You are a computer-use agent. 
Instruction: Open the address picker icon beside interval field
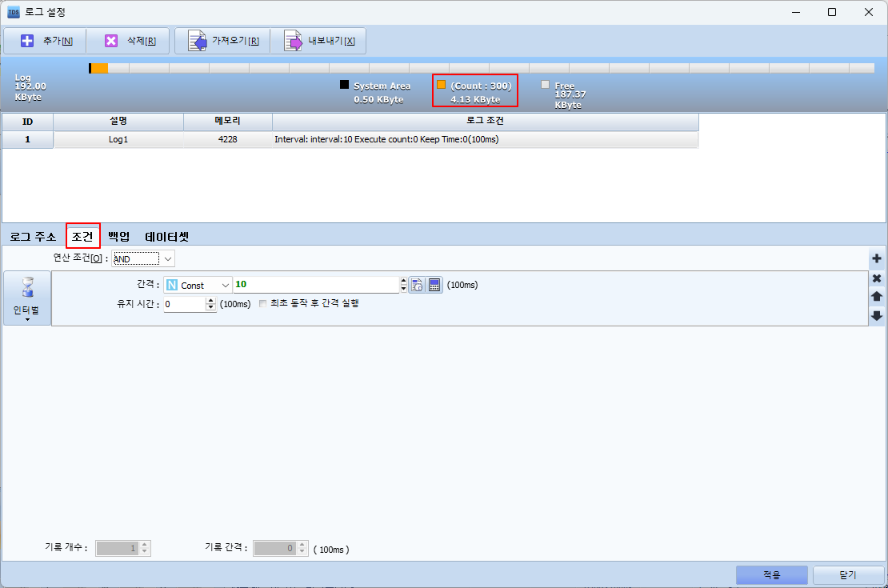(x=417, y=285)
